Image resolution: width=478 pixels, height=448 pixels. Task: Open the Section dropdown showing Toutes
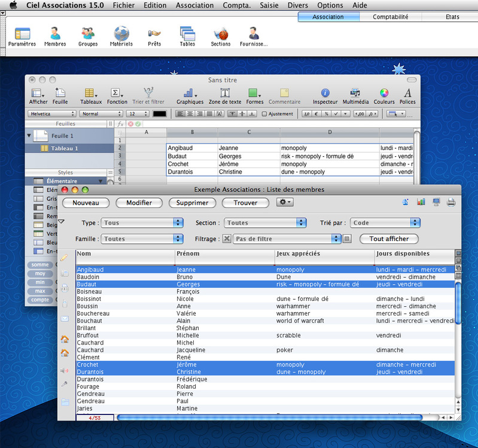point(265,223)
